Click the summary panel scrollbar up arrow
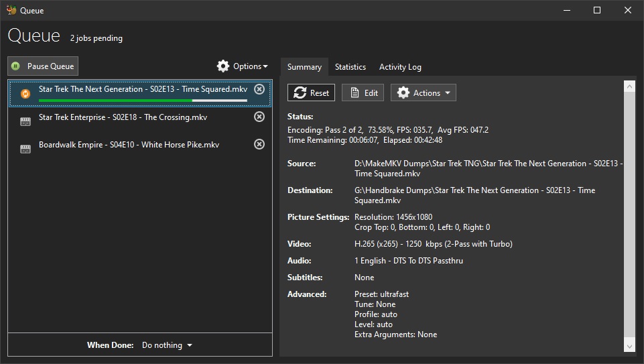The image size is (644, 364). click(629, 86)
